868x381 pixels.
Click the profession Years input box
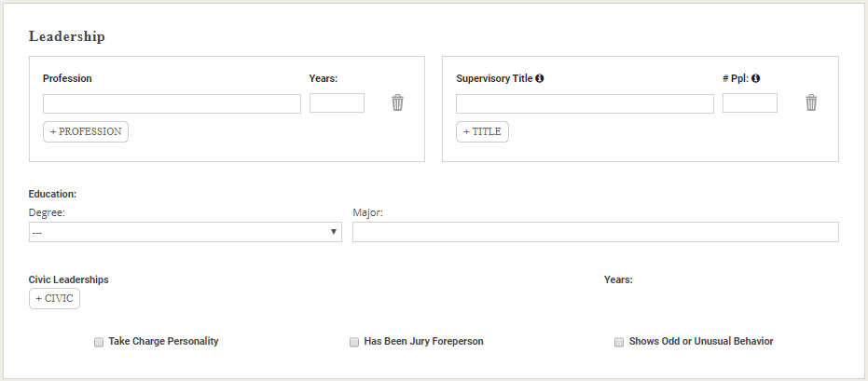click(338, 102)
